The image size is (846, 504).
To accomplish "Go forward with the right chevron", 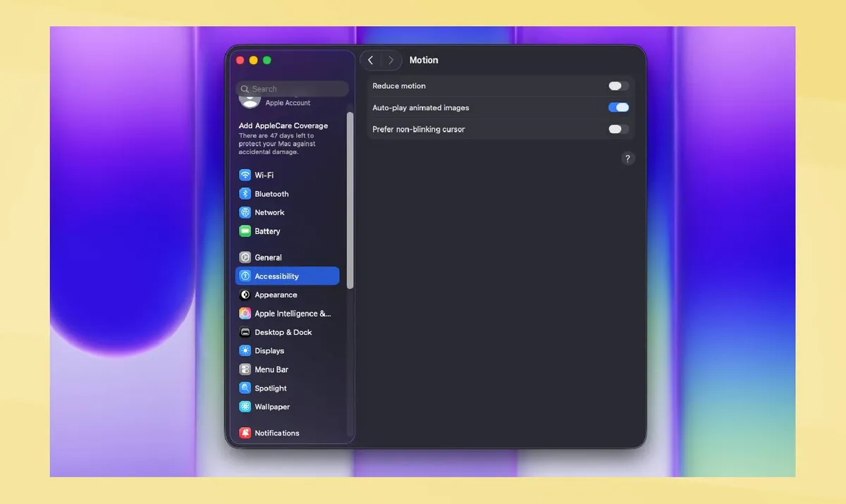I will point(391,61).
